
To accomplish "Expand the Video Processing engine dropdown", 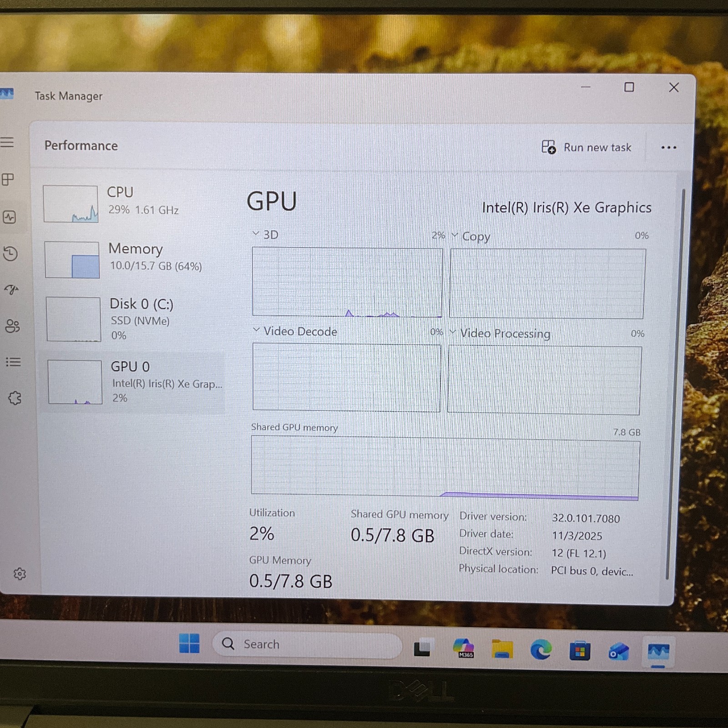I will pos(453,332).
